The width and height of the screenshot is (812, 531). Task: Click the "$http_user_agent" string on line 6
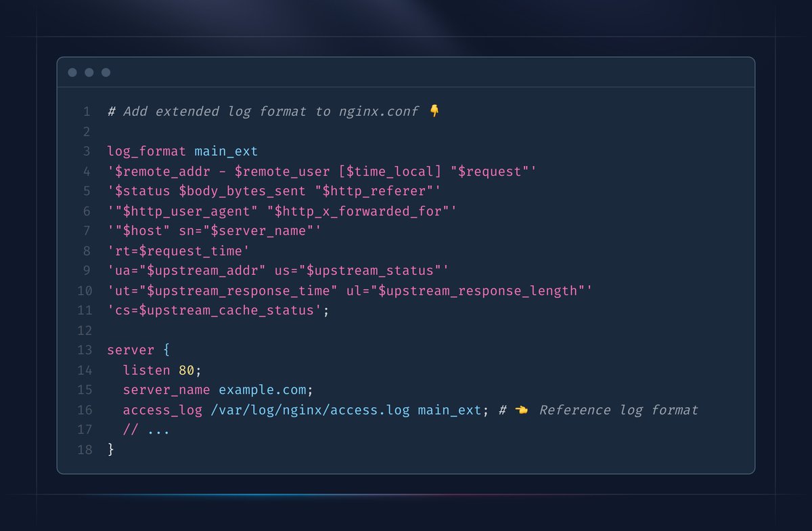click(x=187, y=211)
